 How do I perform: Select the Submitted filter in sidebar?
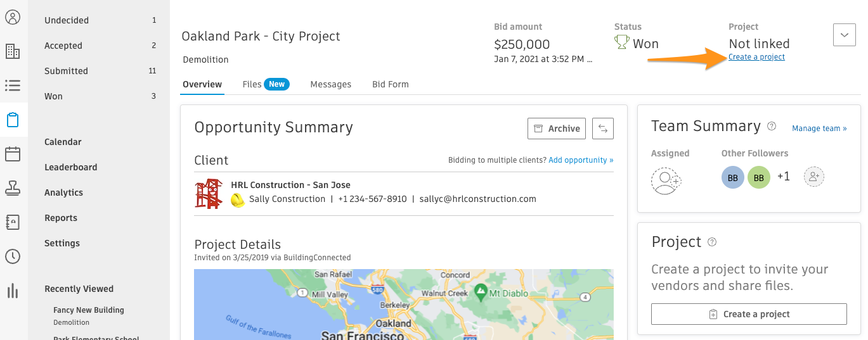pos(66,71)
